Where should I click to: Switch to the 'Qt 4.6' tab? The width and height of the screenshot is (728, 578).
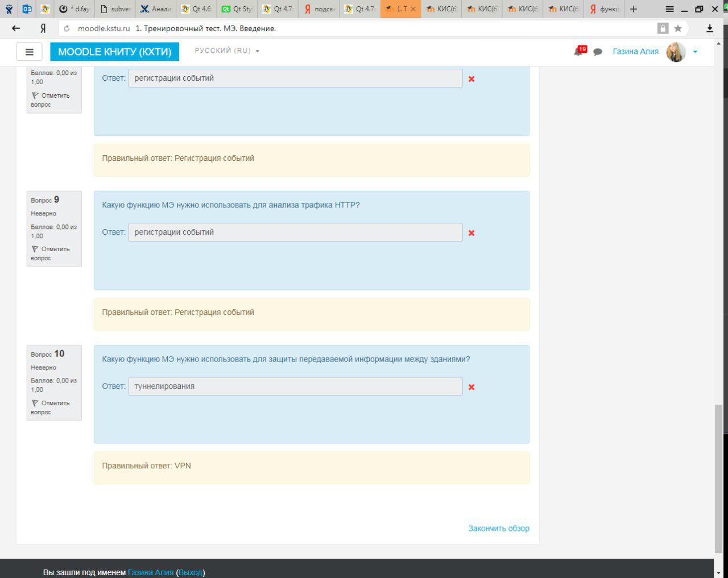pos(196,9)
